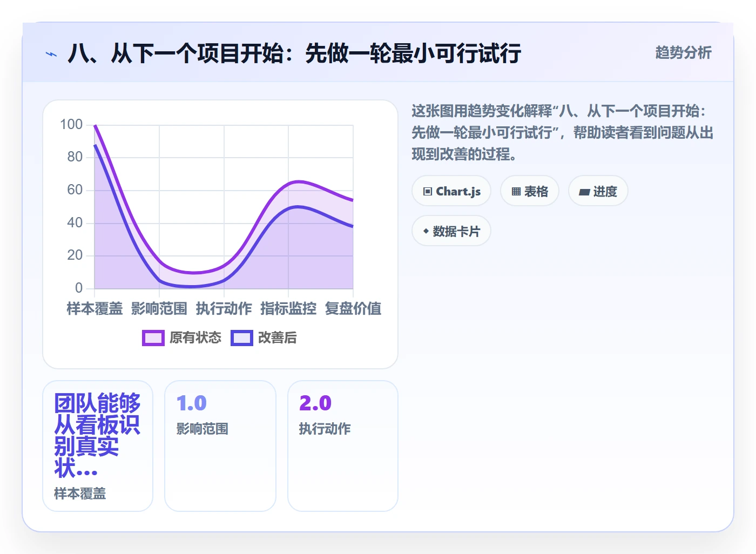Click the 趋势分析 label in the header
Screen dimensions: 756x554
tap(683, 52)
